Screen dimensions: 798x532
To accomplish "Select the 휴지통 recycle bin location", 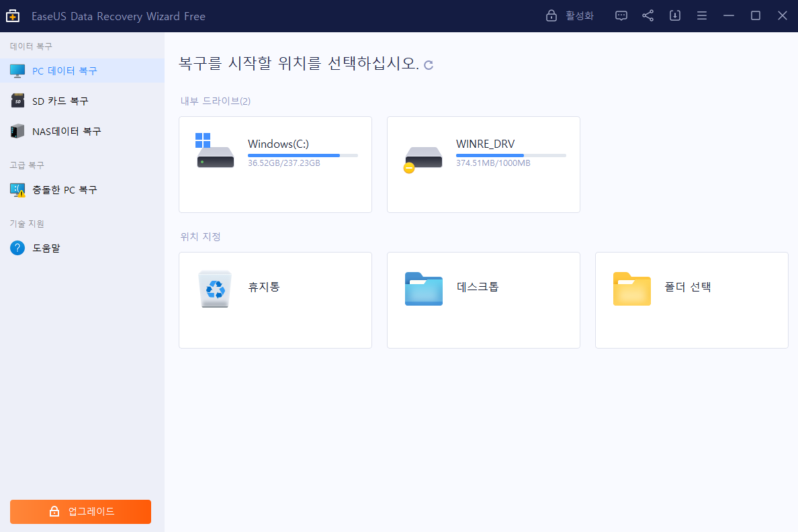I will [x=275, y=300].
